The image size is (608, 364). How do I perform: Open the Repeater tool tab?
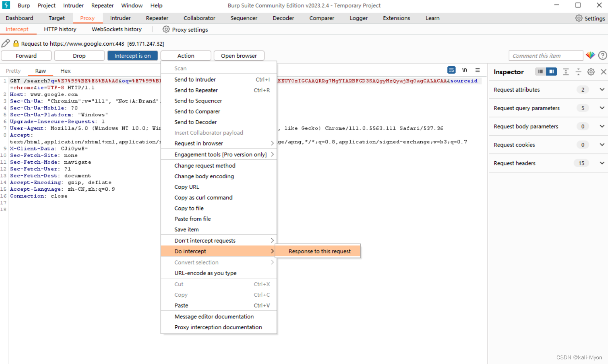click(x=157, y=18)
